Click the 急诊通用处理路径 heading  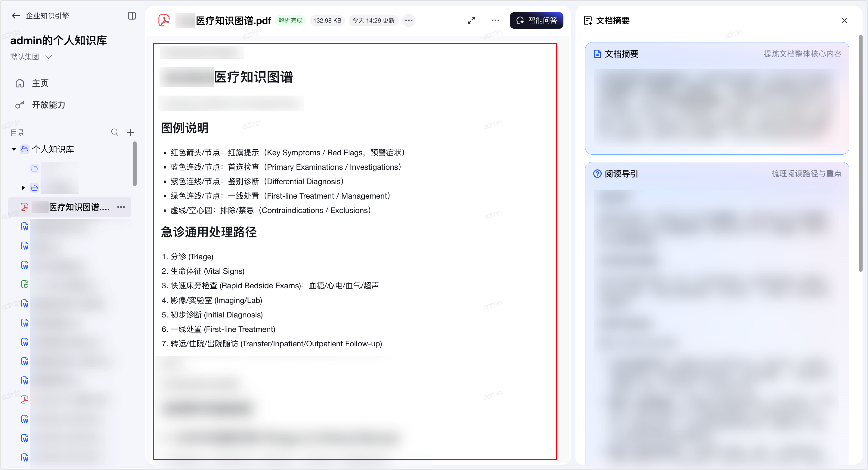pos(209,232)
